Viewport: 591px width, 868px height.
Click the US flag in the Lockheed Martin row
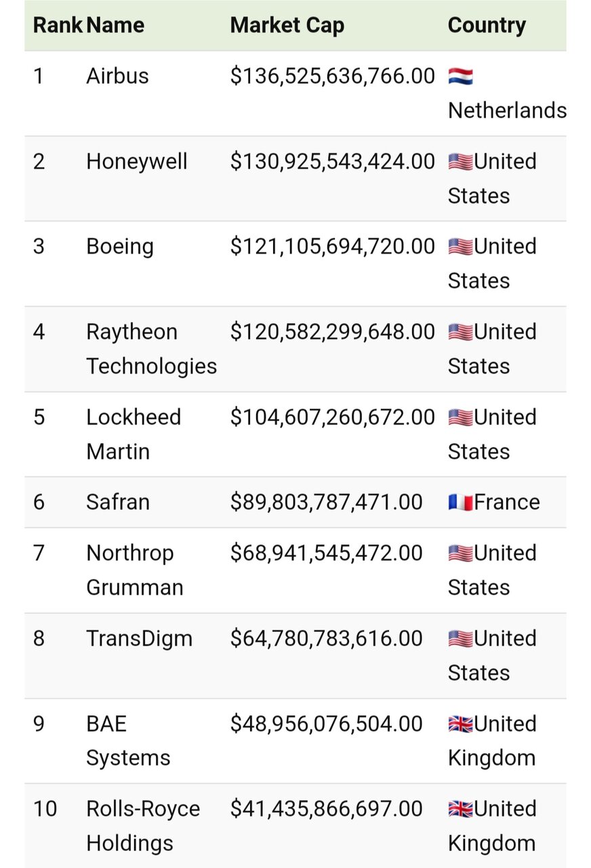point(460,417)
